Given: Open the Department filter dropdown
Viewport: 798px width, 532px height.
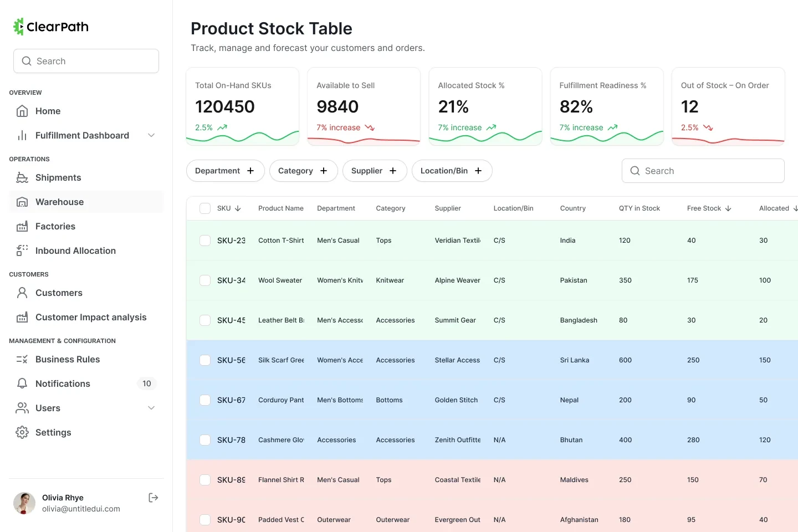Looking at the screenshot, I should pos(225,171).
